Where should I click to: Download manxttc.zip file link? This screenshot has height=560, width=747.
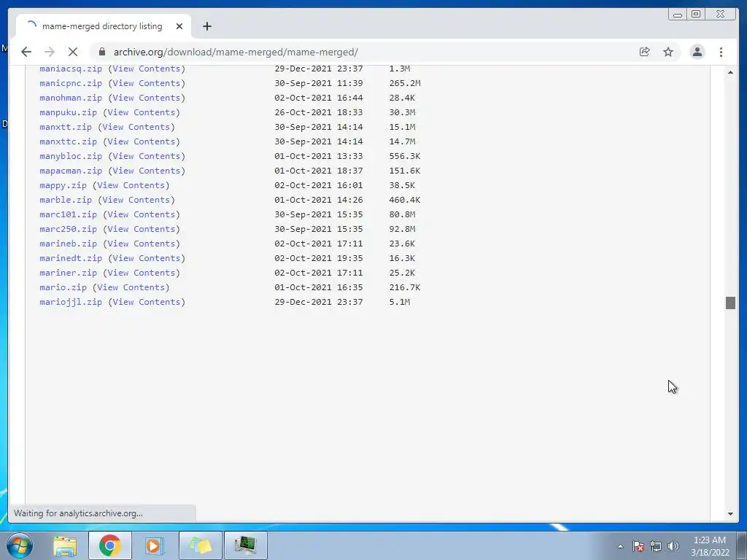68,141
